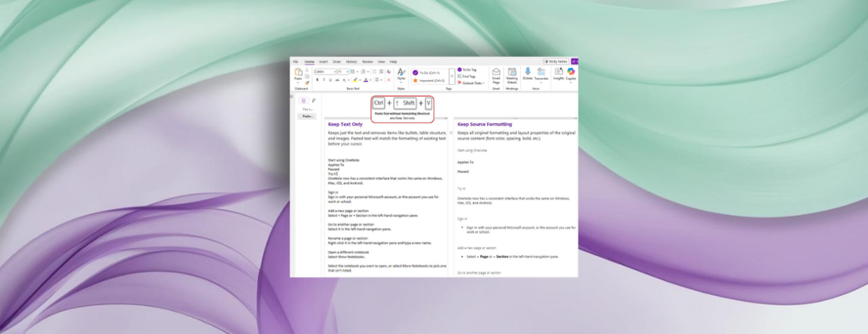Pick the yellow text highlight color
The width and height of the screenshot is (868, 334).
(x=355, y=79)
